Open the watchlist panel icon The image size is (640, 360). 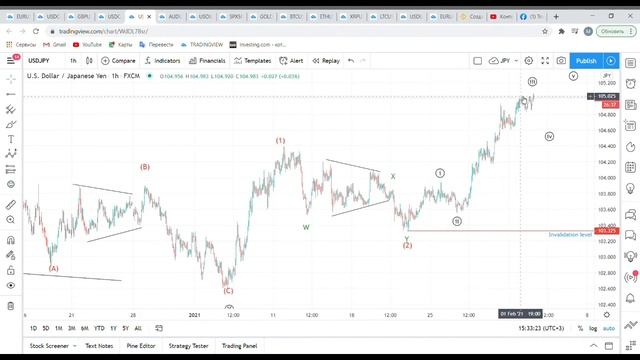631,63
